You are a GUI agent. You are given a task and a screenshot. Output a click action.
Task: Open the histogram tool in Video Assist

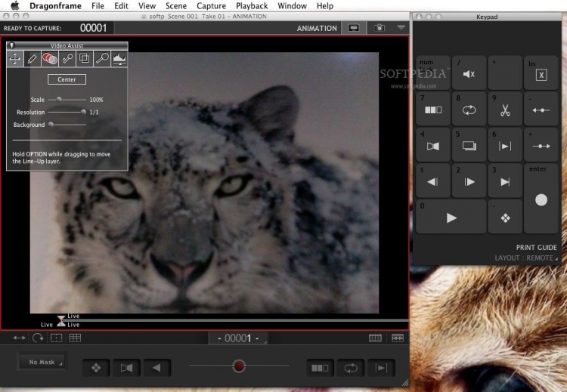[119, 57]
